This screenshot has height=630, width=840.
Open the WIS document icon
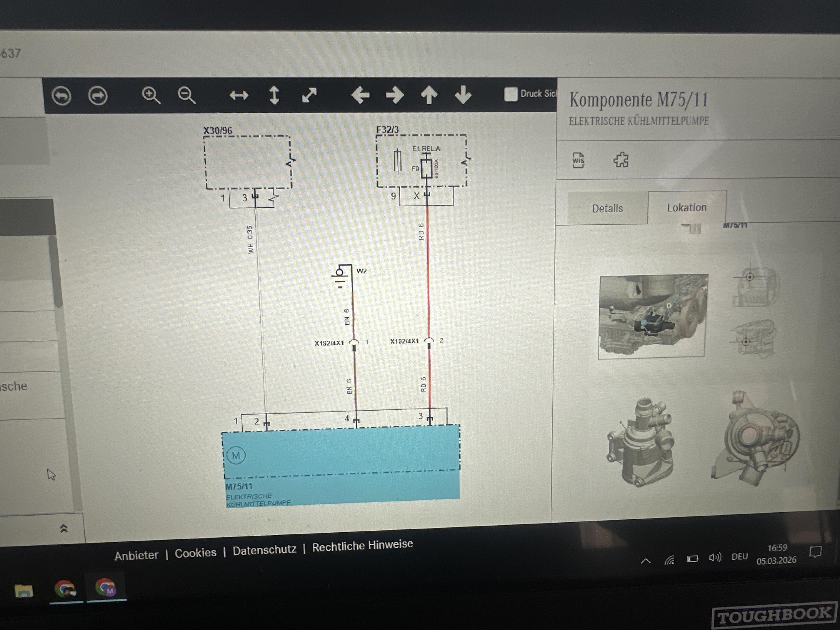point(578,160)
